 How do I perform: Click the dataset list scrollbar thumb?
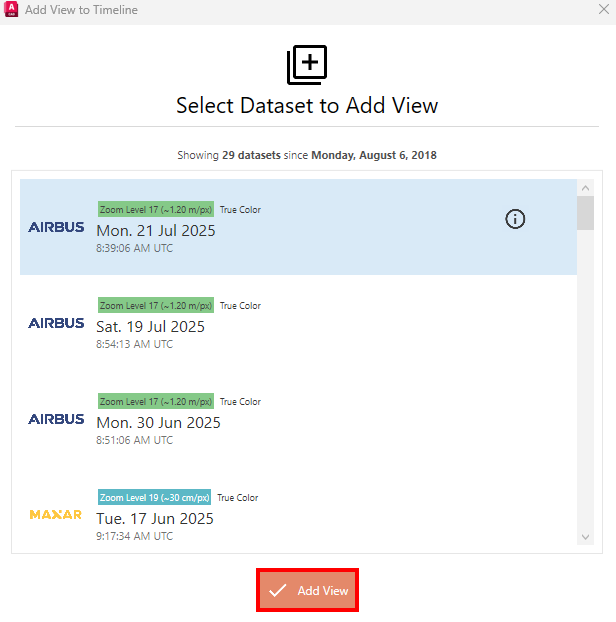[x=585, y=213]
